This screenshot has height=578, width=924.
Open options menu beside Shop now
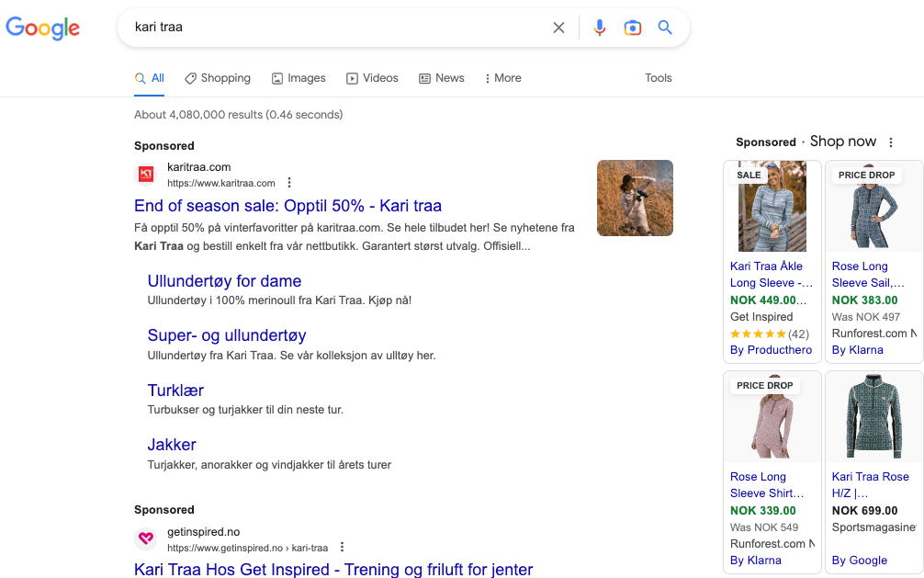point(891,142)
